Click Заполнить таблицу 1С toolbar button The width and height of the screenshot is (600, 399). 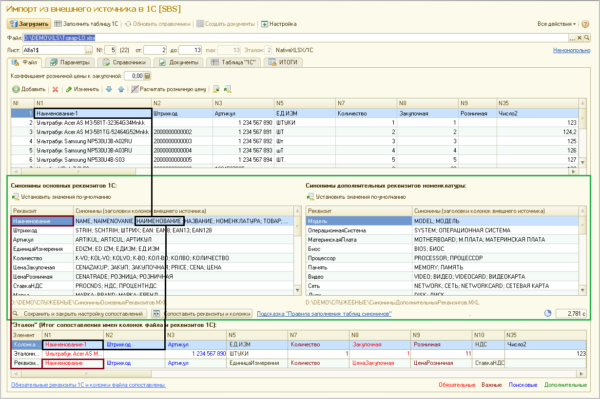coord(86,24)
